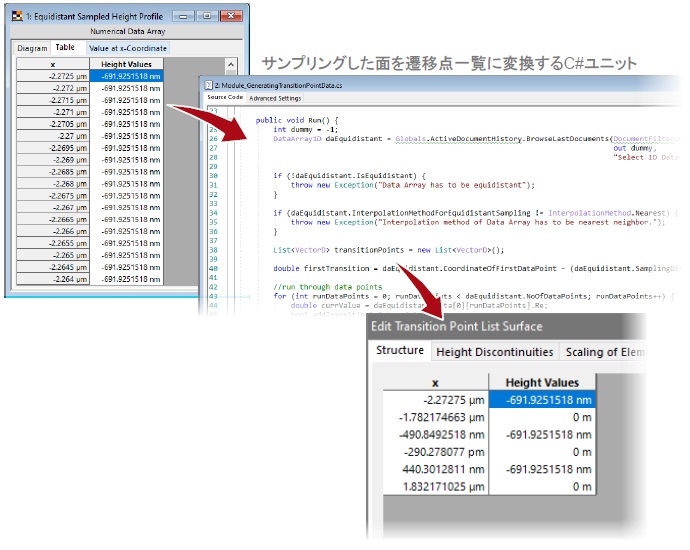Click the Height Values header in Numerical Data Array
Image resolution: width=690 pixels, height=550 pixels.
126,64
